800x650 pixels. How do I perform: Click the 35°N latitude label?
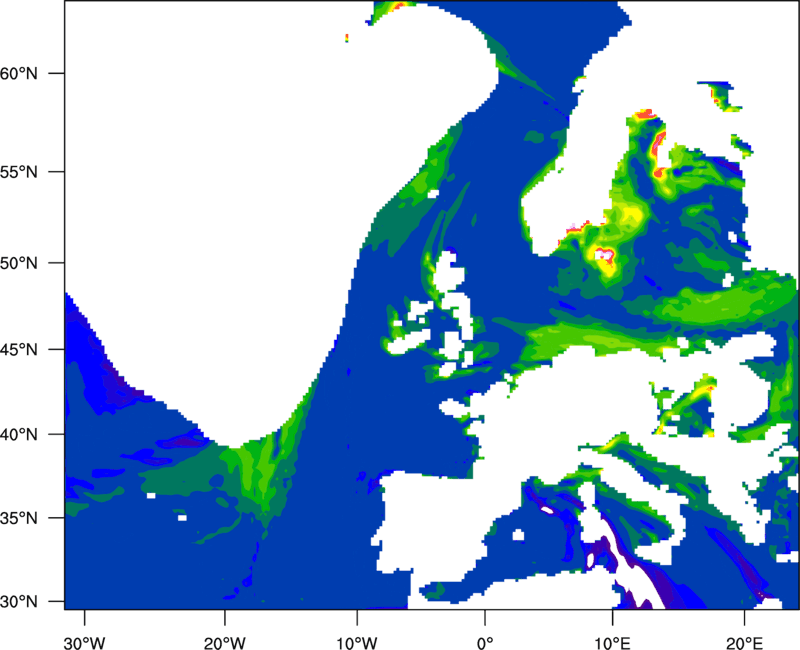19,518
